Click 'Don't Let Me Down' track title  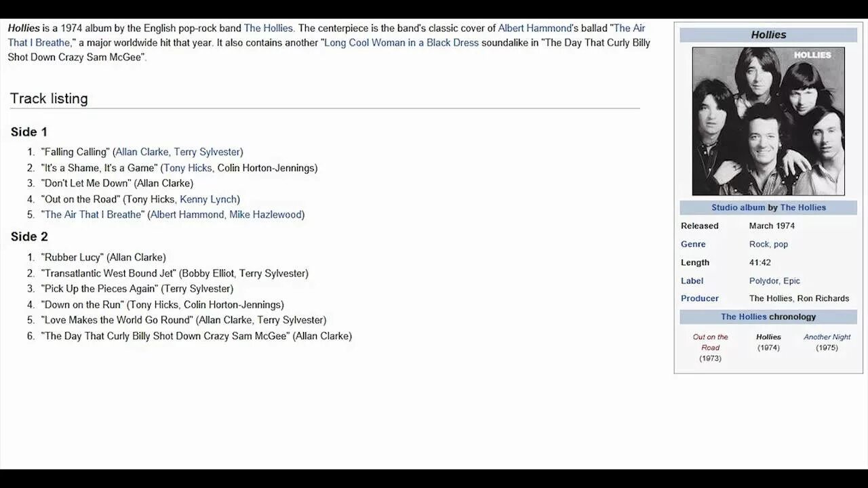(86, 184)
